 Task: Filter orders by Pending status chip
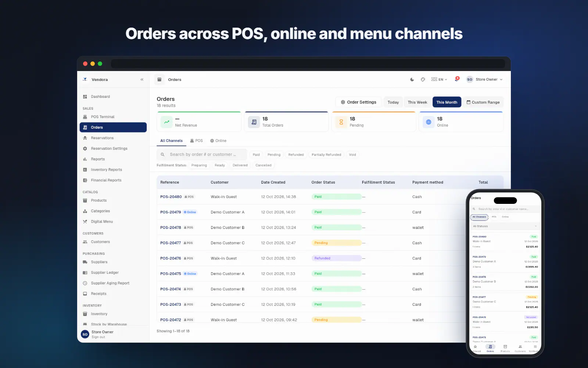[274, 155]
